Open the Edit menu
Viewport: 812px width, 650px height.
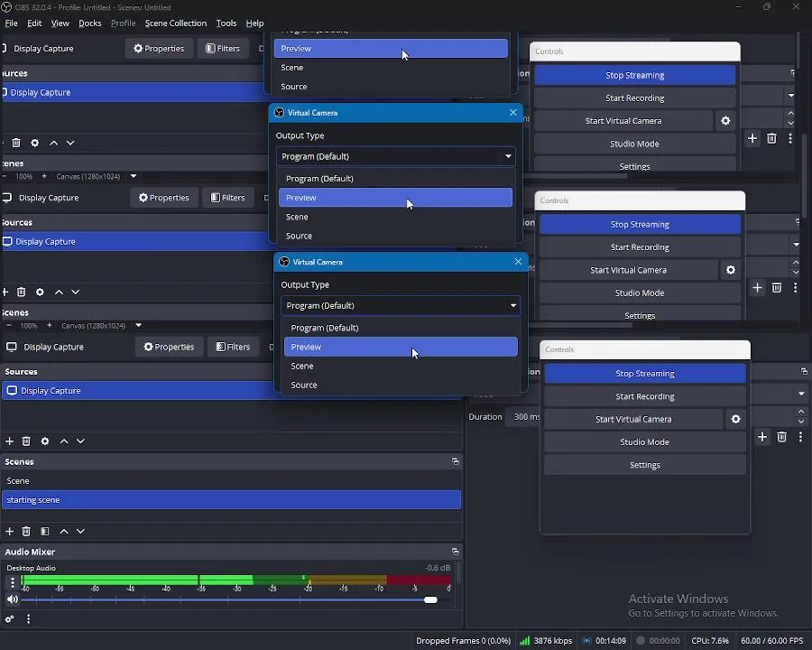coord(34,23)
